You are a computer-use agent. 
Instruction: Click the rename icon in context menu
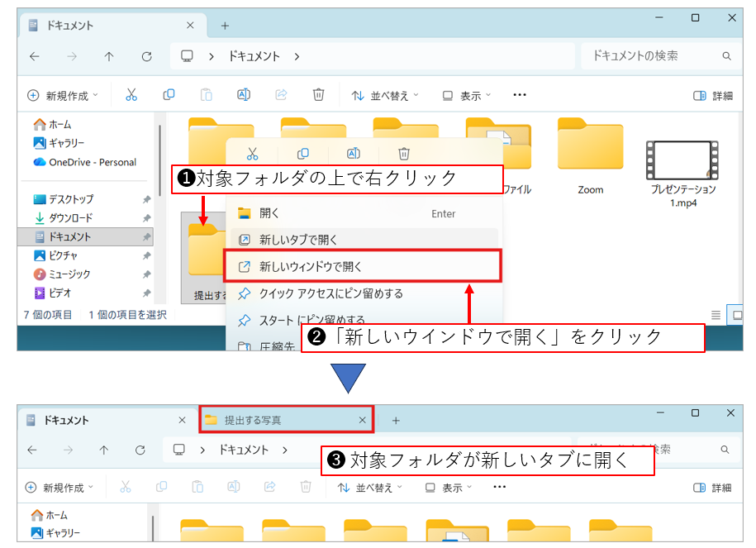354,153
